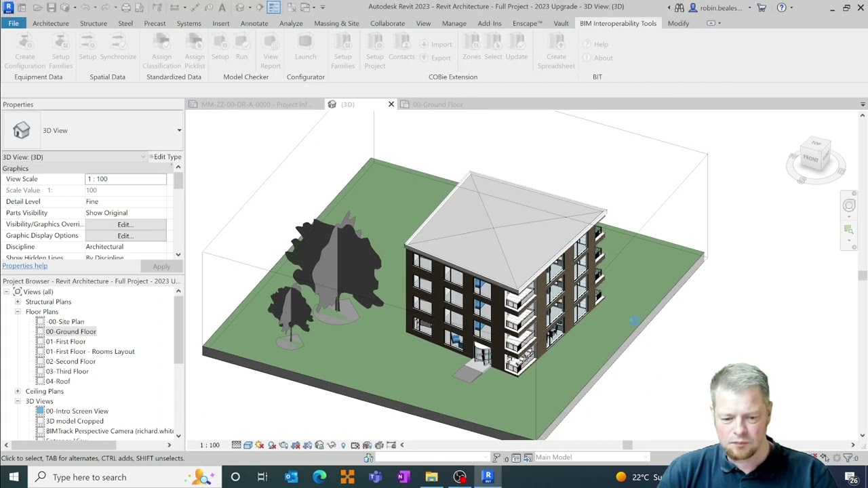Click the drawing area horizontal scrollbar thumb
This screenshot has height=488, width=868.
627,445
